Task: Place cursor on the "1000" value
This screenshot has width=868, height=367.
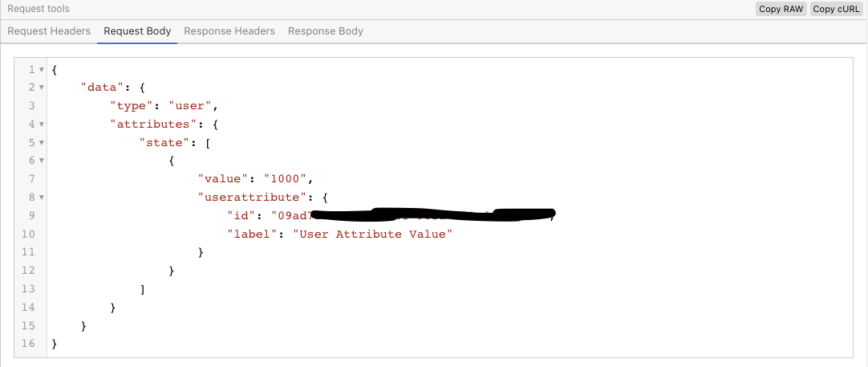Action: point(286,179)
